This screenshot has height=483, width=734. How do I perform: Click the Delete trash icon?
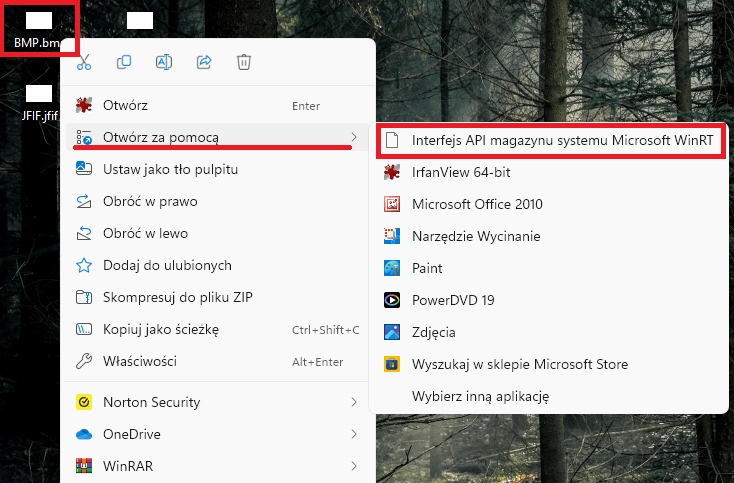[x=244, y=62]
